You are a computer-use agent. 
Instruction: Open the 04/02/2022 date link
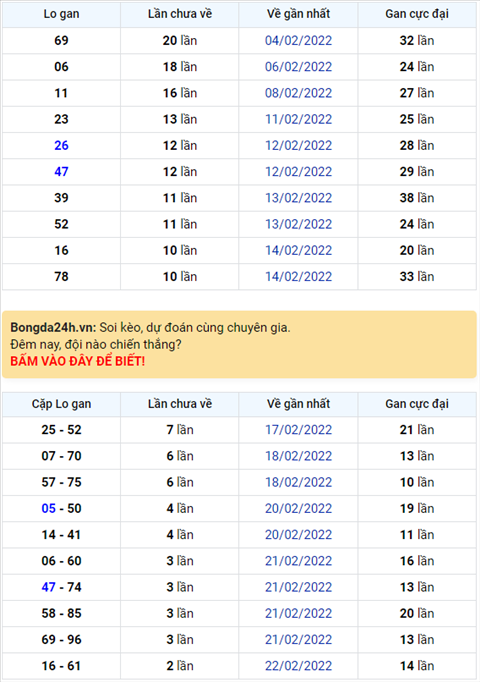point(298,40)
